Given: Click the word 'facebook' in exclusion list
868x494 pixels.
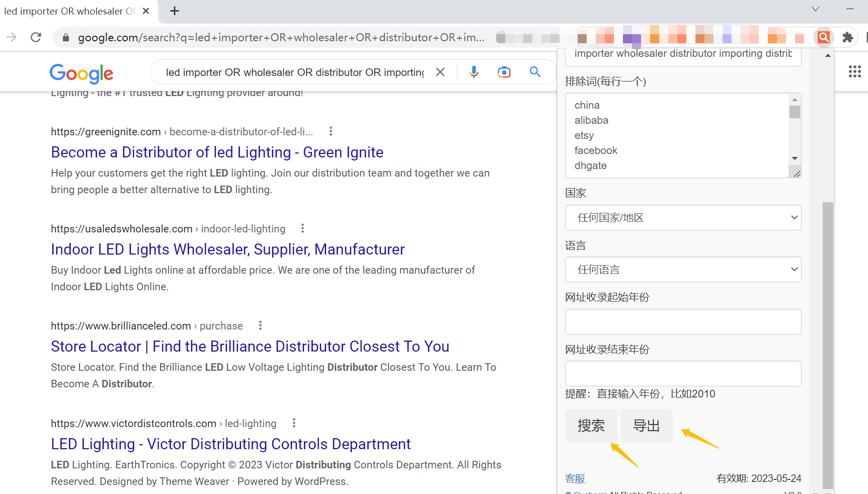Looking at the screenshot, I should tap(596, 150).
